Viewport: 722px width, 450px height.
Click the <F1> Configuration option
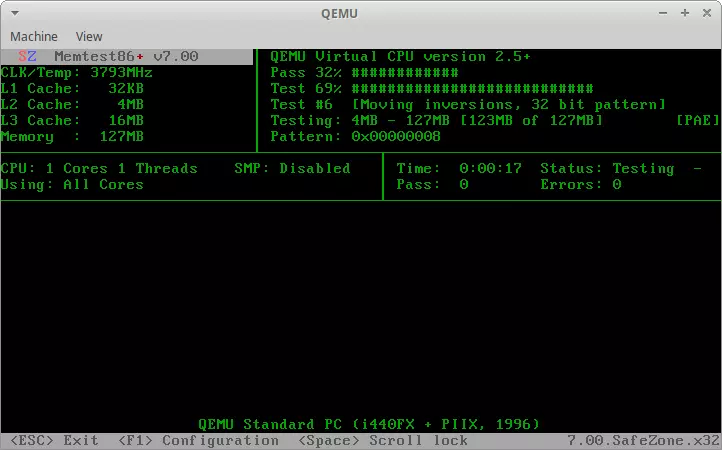pos(198,440)
